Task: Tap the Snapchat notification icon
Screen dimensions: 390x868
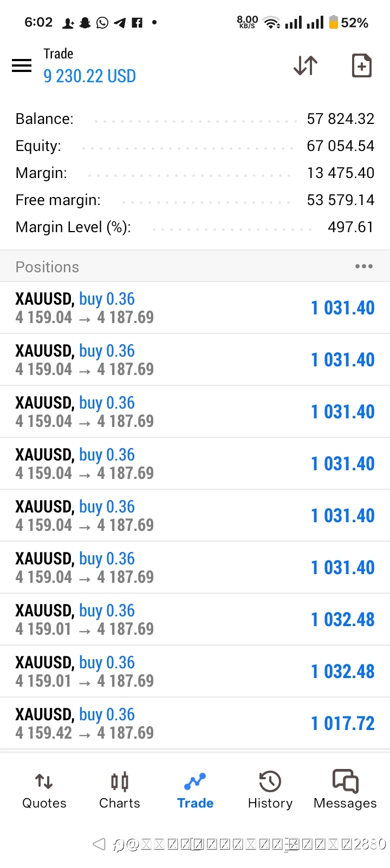Action: click(x=85, y=23)
